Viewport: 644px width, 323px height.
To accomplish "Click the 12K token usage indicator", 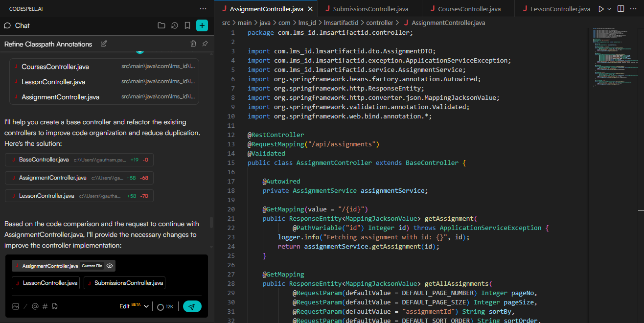I will tap(165, 307).
